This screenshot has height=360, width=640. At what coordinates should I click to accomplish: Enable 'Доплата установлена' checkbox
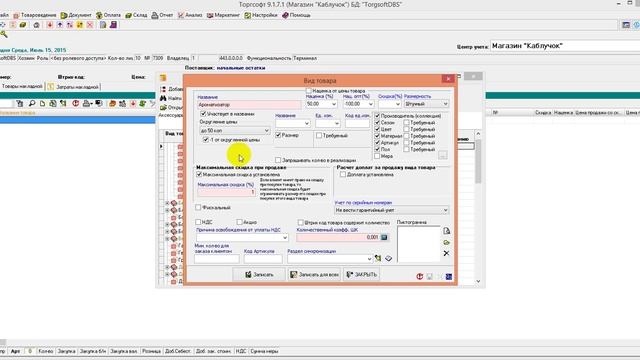[x=343, y=174]
